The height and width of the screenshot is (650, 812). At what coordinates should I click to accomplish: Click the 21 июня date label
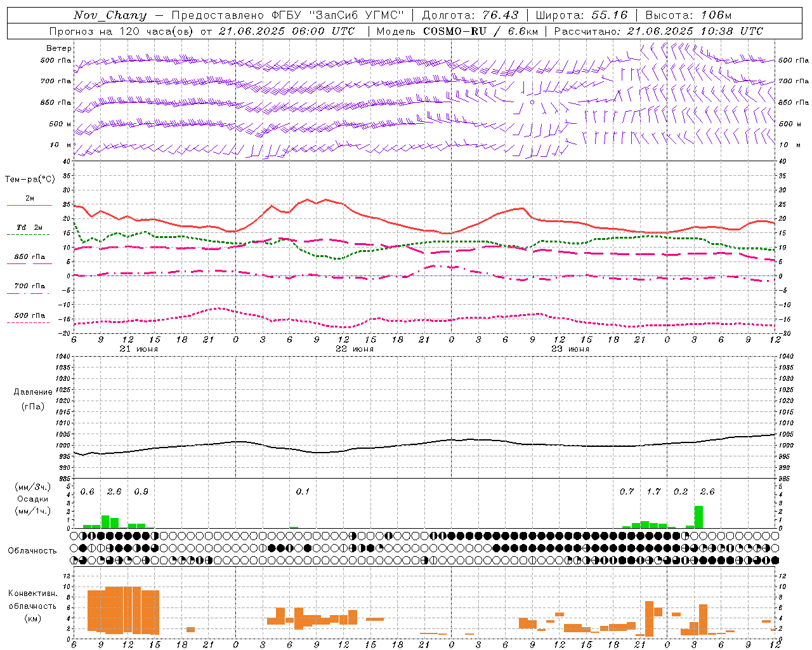(139, 349)
